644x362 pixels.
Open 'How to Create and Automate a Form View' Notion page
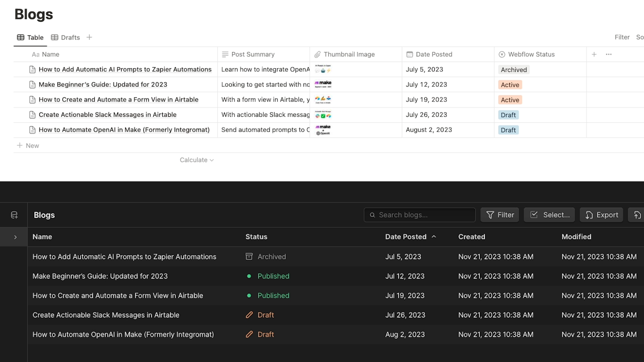tap(119, 100)
